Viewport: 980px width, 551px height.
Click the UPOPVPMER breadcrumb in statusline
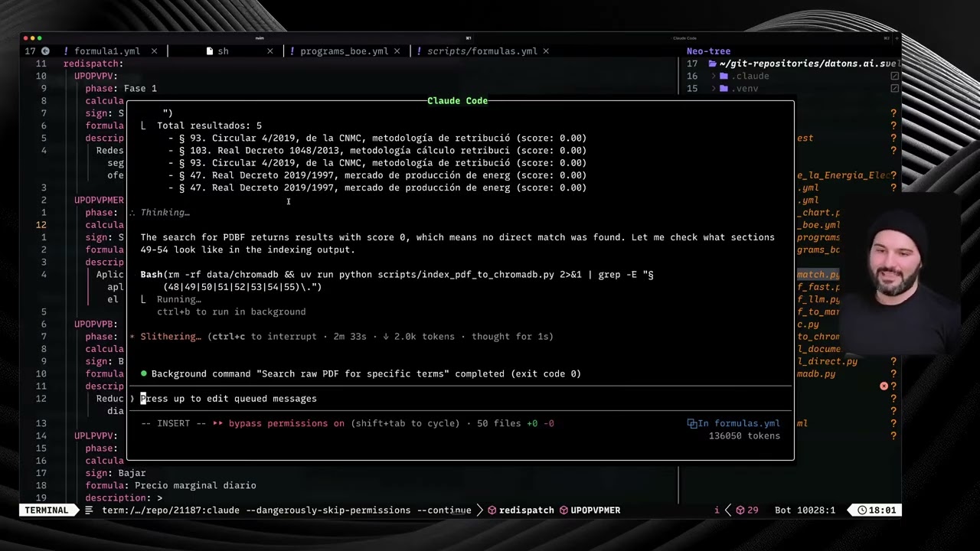(595, 510)
